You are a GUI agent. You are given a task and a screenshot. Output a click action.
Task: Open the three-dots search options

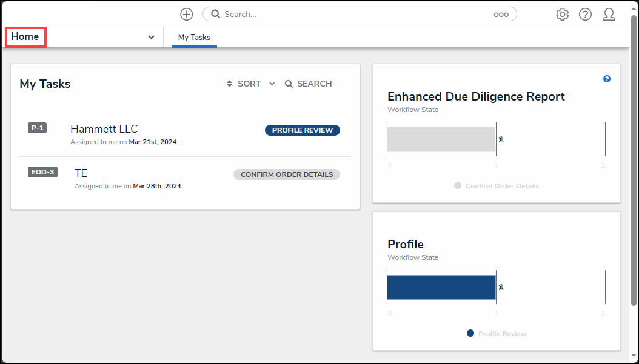[501, 15]
